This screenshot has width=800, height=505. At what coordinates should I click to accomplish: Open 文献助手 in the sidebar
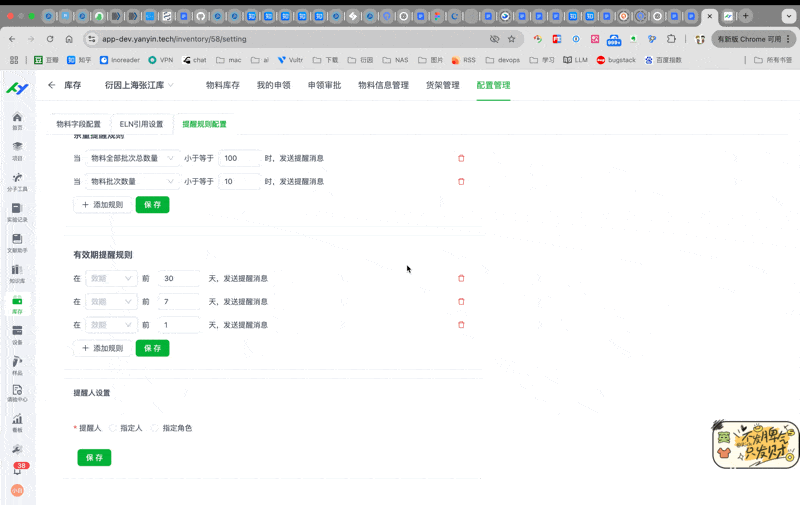tap(17, 243)
